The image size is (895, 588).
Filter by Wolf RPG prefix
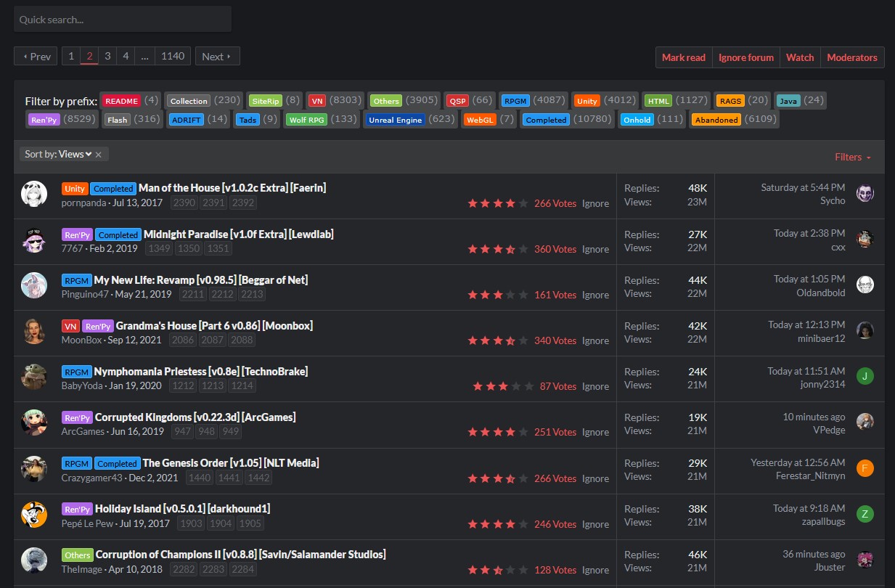click(x=307, y=120)
